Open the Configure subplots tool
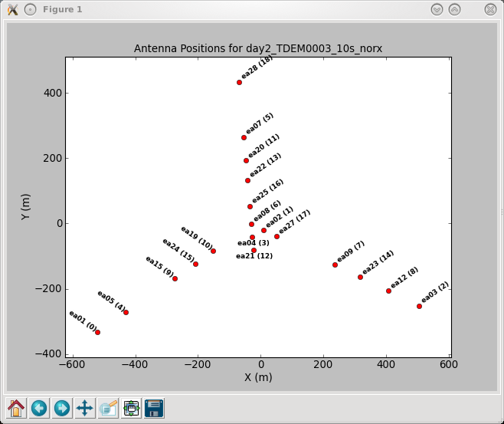Screen dimensions: 504x424 pos(131,408)
